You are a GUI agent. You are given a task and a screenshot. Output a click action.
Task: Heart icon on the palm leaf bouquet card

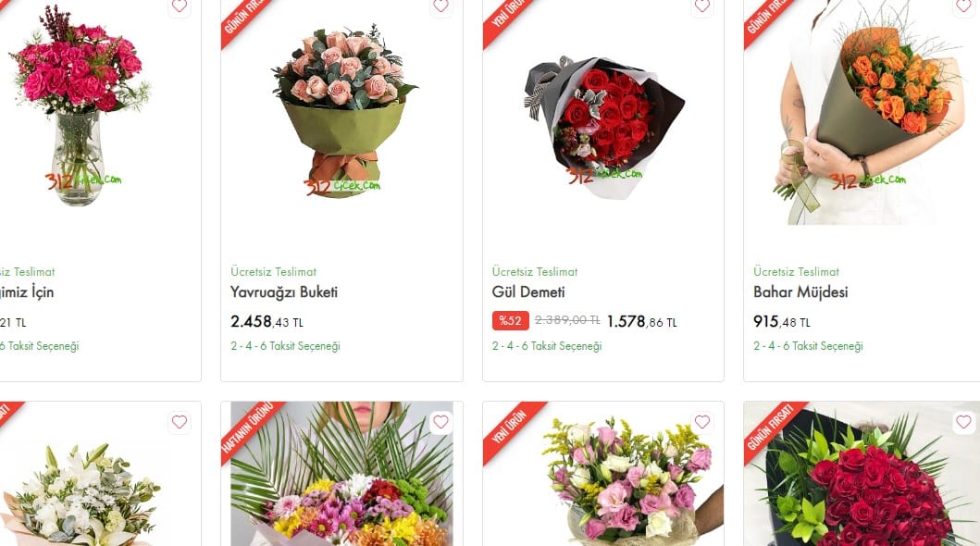pos(440,422)
